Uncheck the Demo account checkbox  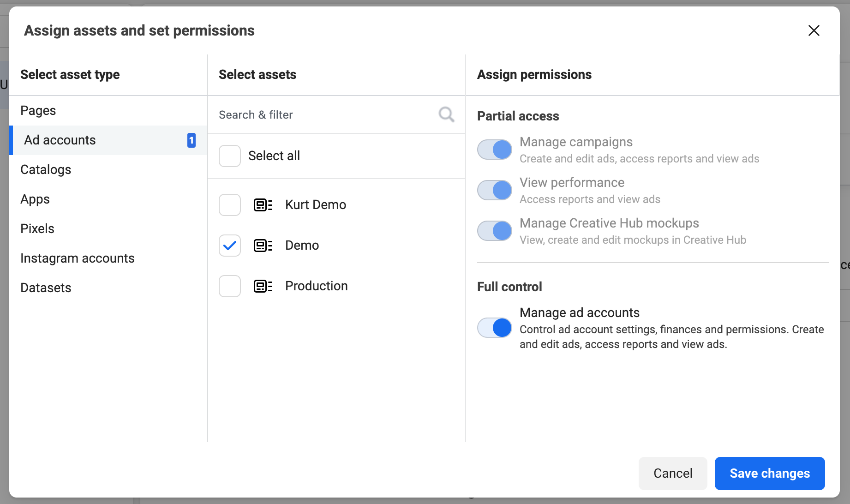click(x=230, y=246)
